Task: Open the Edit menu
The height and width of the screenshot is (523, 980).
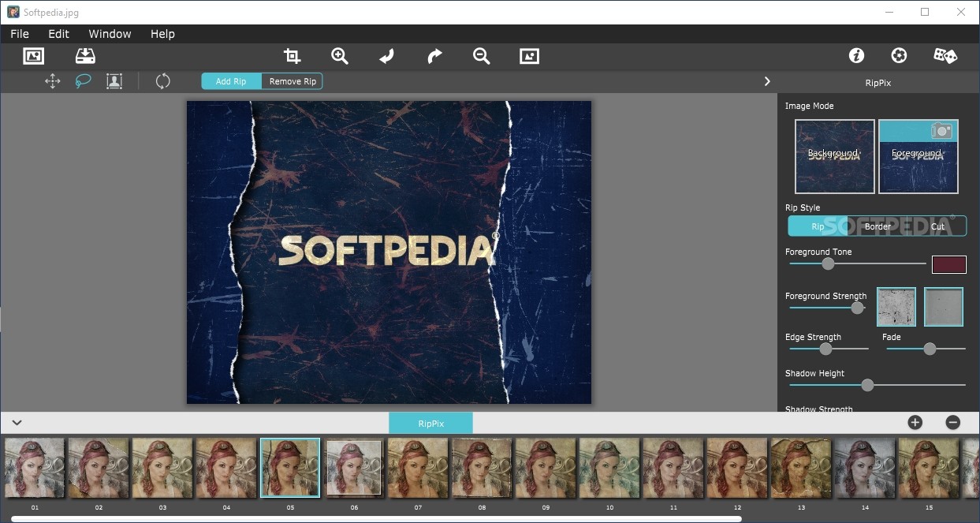Action: point(58,34)
